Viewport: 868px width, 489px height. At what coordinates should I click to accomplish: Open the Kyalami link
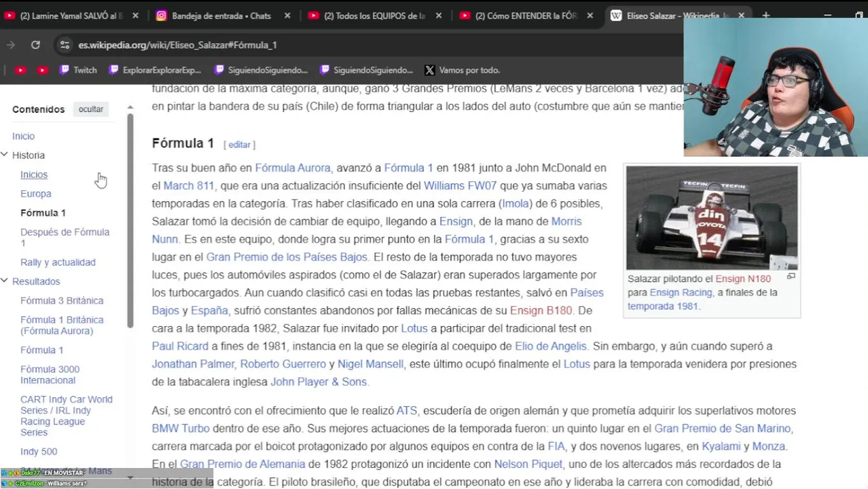click(721, 446)
